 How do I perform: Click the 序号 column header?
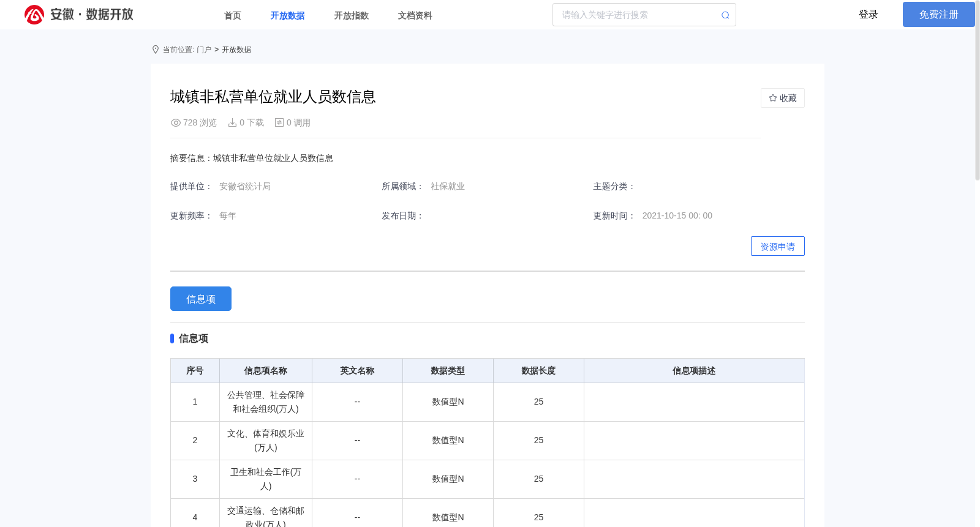[195, 371]
